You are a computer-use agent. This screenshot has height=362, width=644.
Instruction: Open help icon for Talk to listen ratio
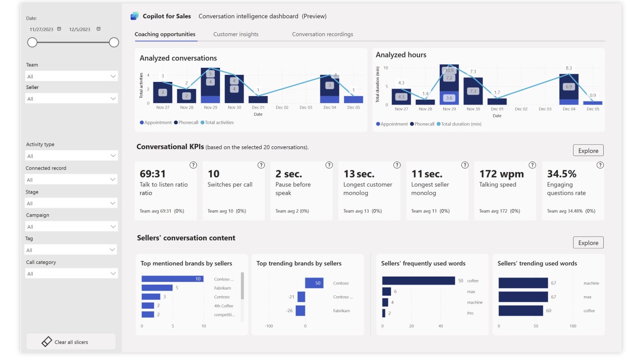tap(193, 165)
